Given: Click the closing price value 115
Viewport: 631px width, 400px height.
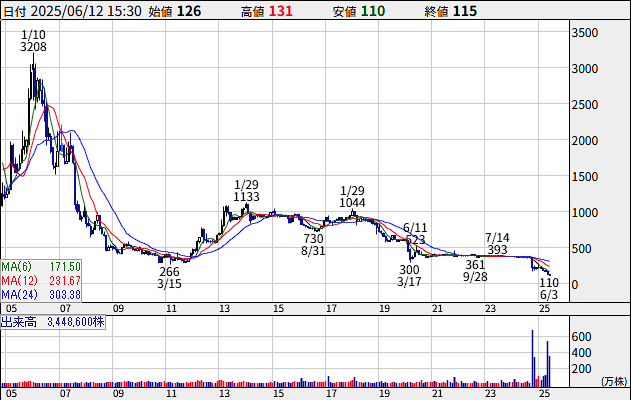Looking at the screenshot, I should click(464, 11).
